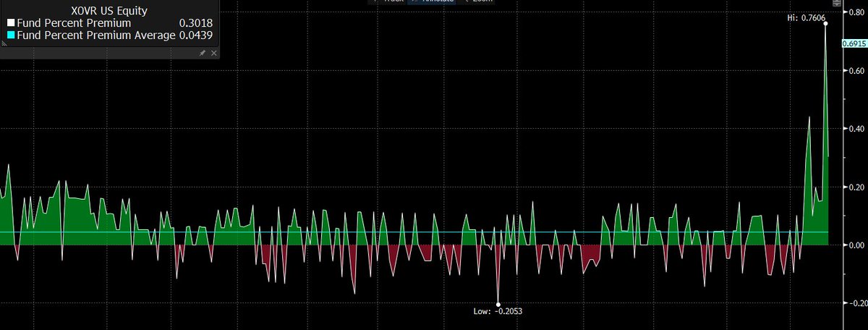Select Fund Percent Premium Average series label
This screenshot has width=868, height=330.
tap(95, 34)
